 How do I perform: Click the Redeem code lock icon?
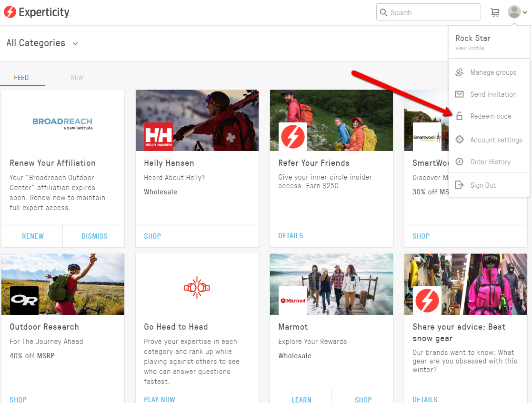(x=459, y=116)
